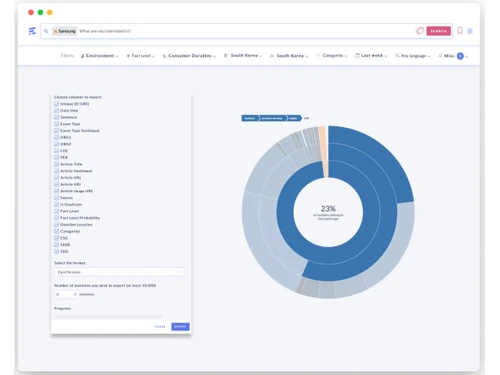The image size is (500, 375).
Task: Uncheck the ESG column checkbox
Action: pyautogui.click(x=56, y=238)
